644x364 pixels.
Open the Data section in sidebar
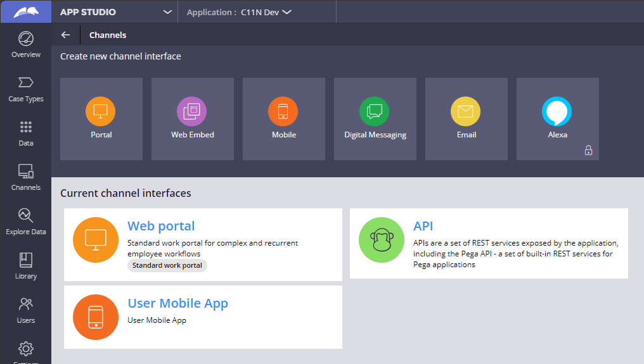pyautogui.click(x=25, y=133)
